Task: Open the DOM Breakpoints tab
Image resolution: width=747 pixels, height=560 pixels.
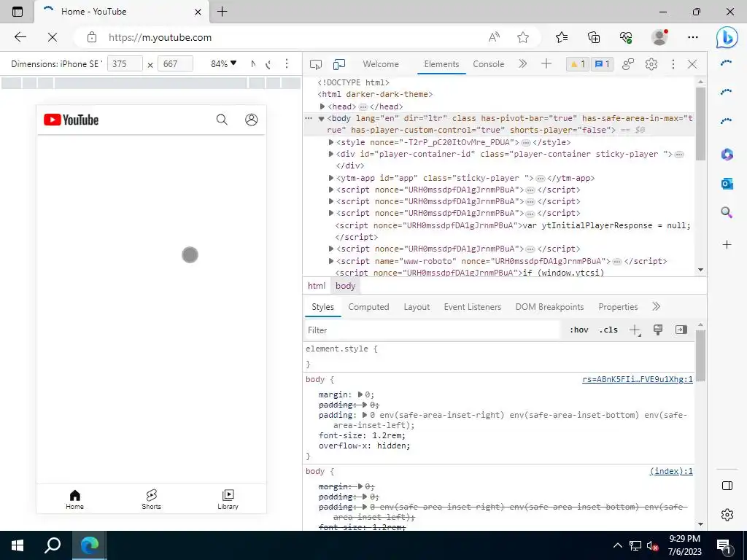Action: [550, 307]
